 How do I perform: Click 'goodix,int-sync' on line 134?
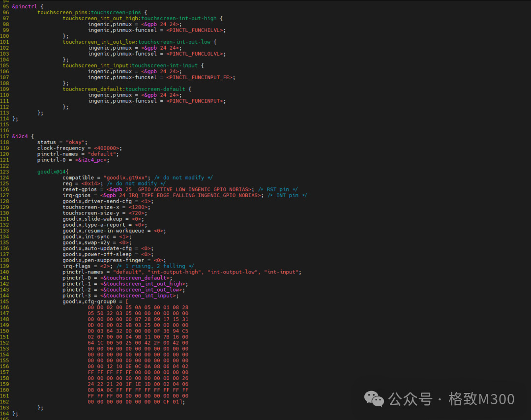click(x=86, y=237)
